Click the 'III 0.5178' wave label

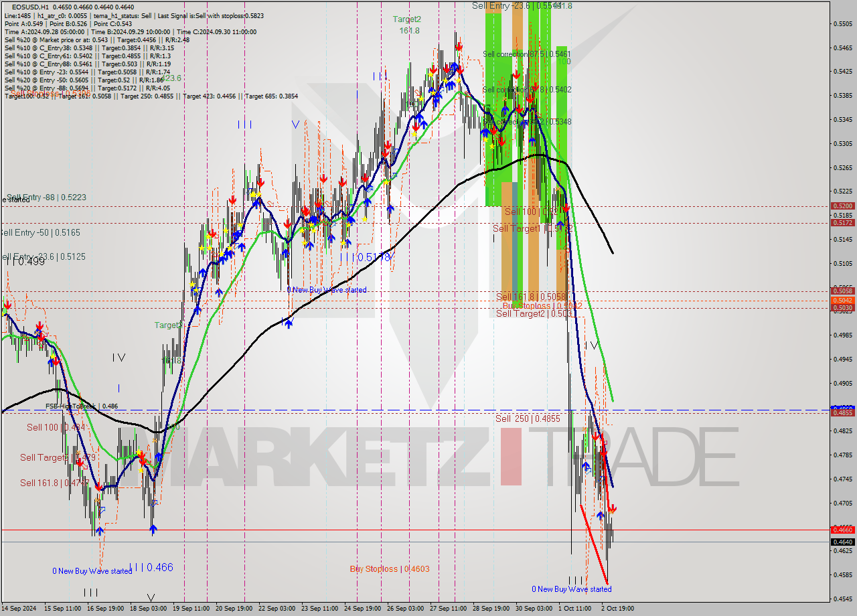point(367,257)
